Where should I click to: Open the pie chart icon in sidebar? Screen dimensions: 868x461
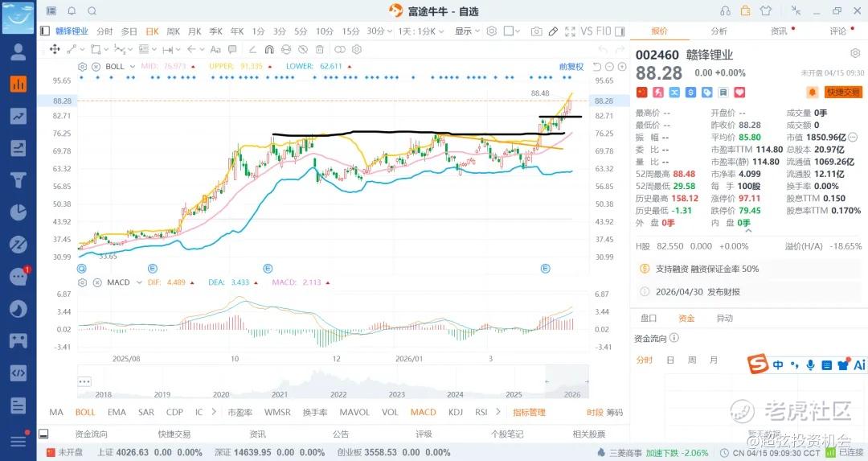pyautogui.click(x=18, y=212)
